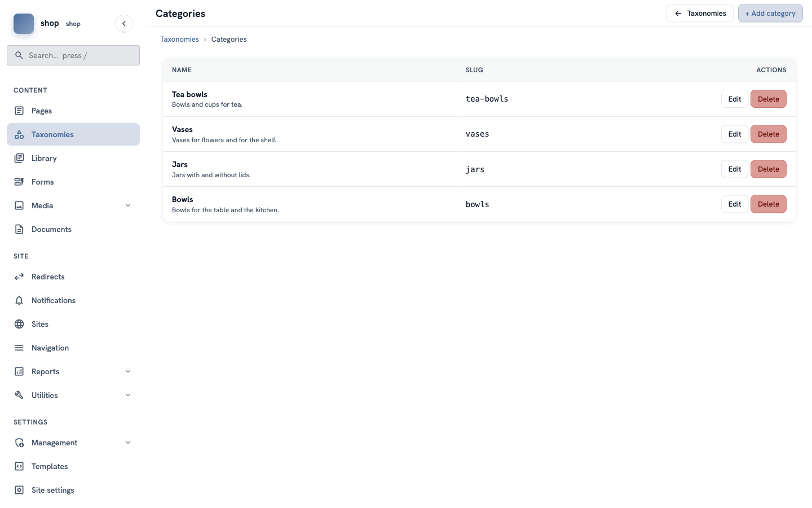The height and width of the screenshot is (508, 812).
Task: Expand the Management submenu chevron
Action: [128, 443]
